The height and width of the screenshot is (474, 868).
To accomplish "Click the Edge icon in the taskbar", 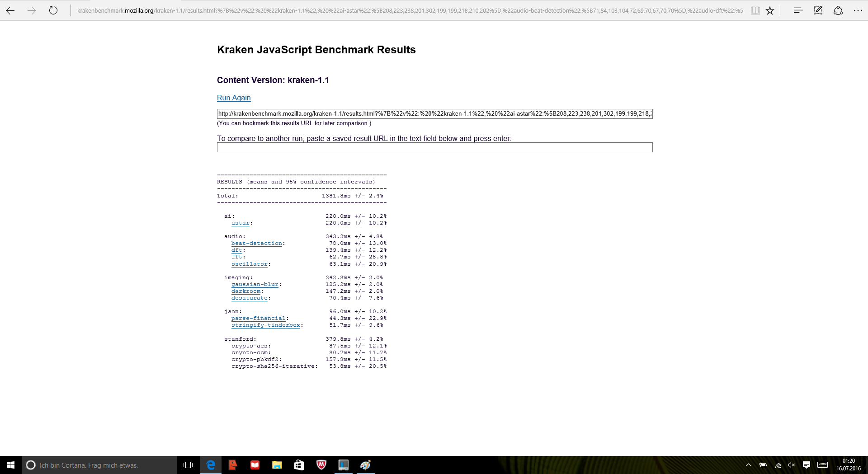I will (x=211, y=465).
